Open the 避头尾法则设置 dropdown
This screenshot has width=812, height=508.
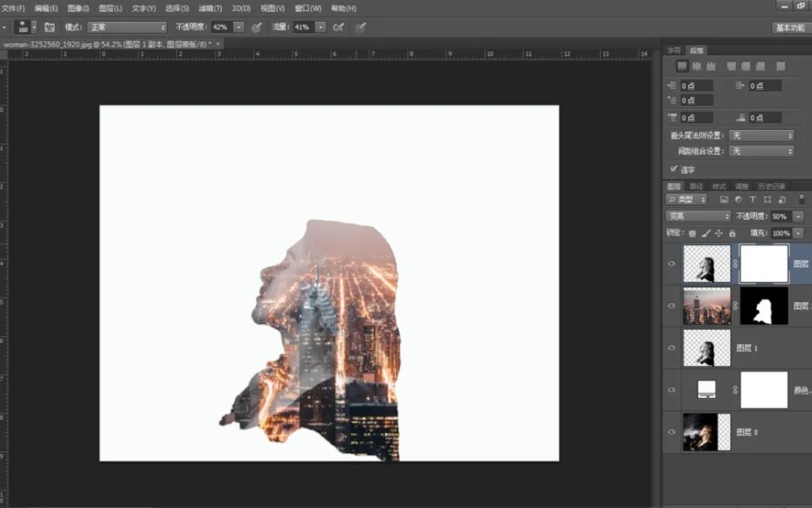(761, 136)
